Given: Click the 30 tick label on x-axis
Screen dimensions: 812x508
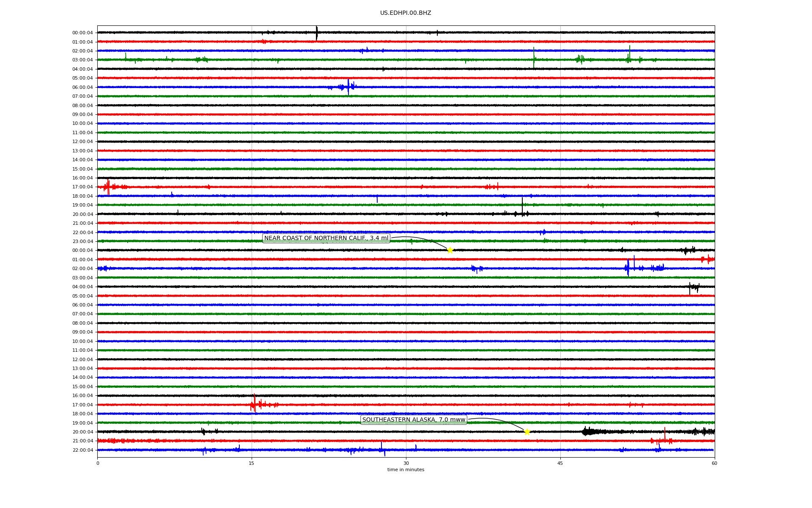Looking at the screenshot, I should coord(406,463).
